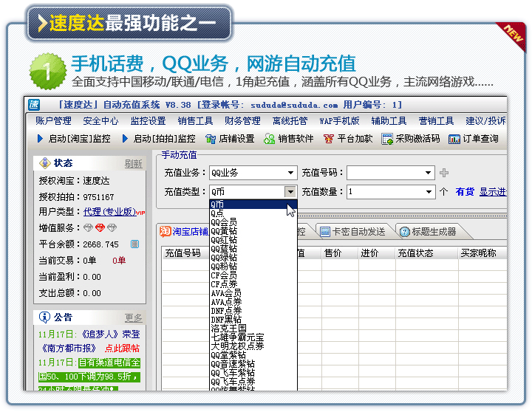Viewport: 532px width, 412px height.
Task: Click the first gray diamond 增值服务 icon
Action: [88, 228]
